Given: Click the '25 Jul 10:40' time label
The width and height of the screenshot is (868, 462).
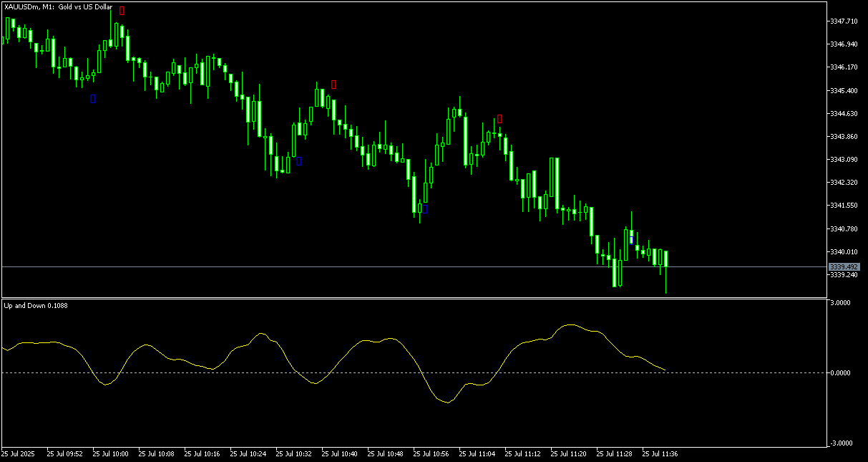Looking at the screenshot, I should pyautogui.click(x=340, y=454).
